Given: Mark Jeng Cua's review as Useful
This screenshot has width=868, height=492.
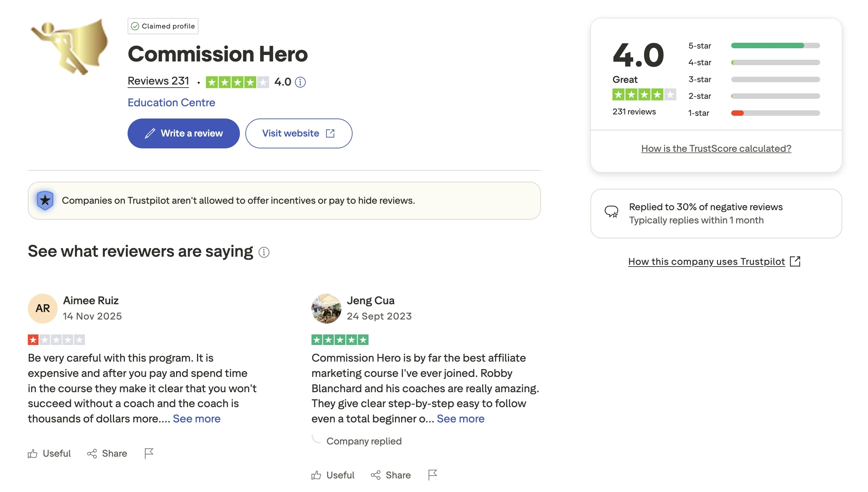Looking at the screenshot, I should (333, 475).
